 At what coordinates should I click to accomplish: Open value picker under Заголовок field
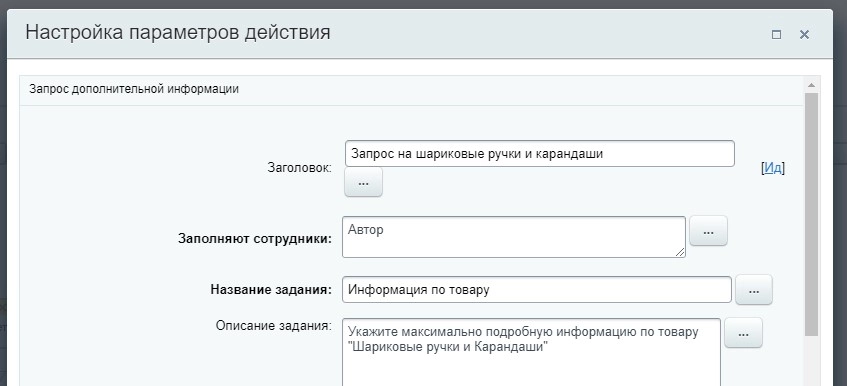point(364,182)
